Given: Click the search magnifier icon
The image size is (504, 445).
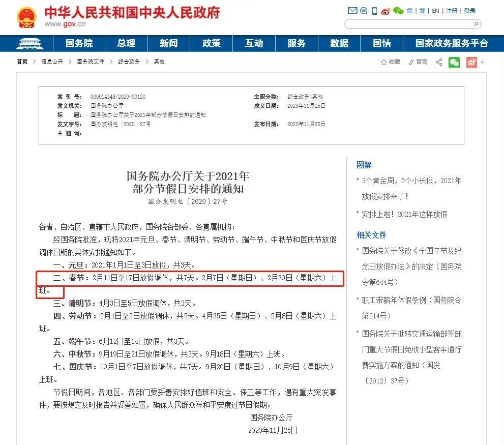Looking at the screenshot, I should pyautogui.click(x=475, y=24).
